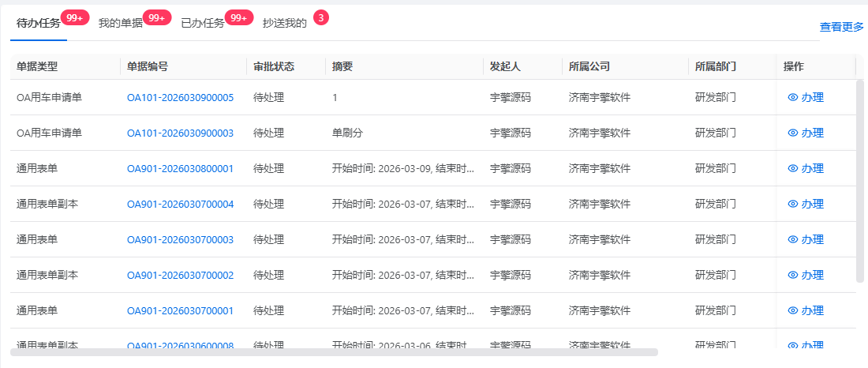Click 济南宇擎软件 in OA901-2026030800001 row
The height and width of the screenshot is (368, 868).
pyautogui.click(x=600, y=168)
